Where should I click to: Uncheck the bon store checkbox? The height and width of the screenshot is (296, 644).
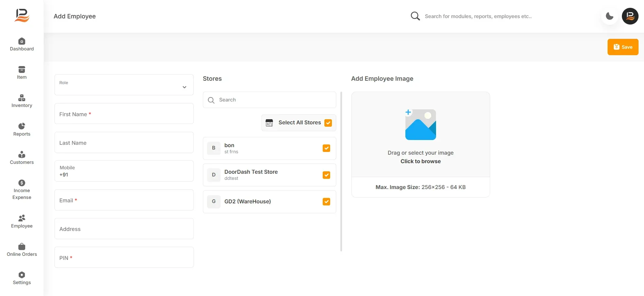326,148
